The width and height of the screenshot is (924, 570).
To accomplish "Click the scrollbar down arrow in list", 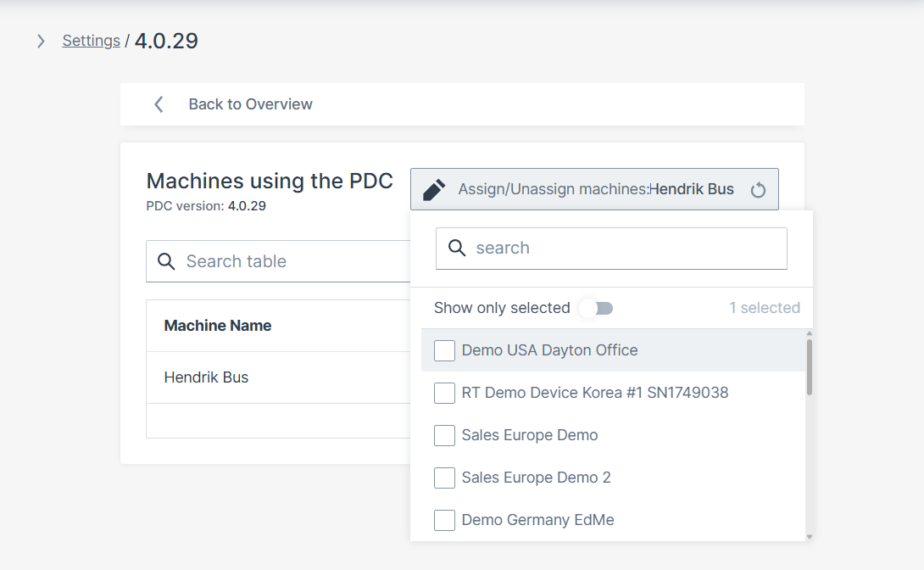I will tap(809, 536).
